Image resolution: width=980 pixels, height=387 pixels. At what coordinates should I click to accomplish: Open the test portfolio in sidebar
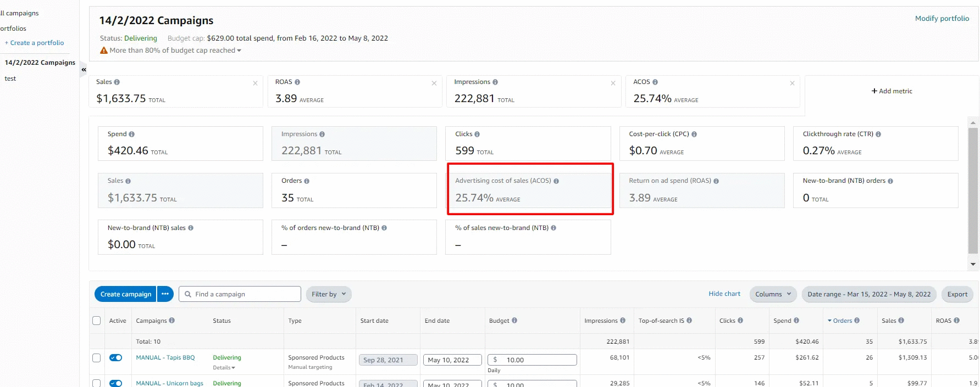(x=10, y=78)
